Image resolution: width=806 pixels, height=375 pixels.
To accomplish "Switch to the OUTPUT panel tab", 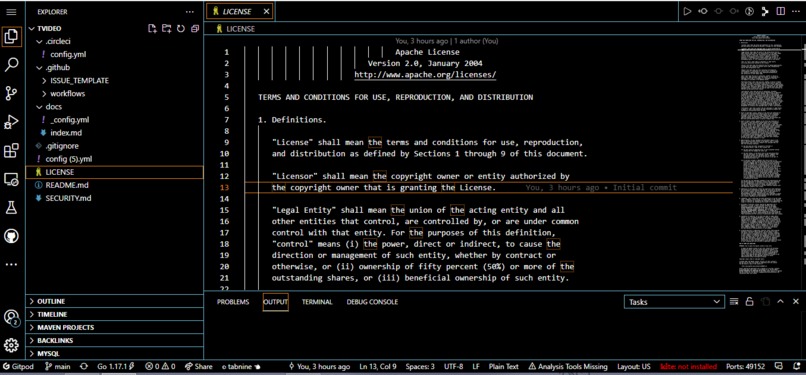I will pyautogui.click(x=276, y=302).
